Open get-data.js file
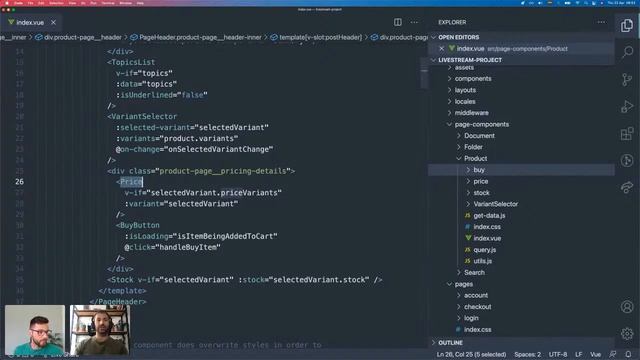Viewport: 640px width, 360px height. 489,216
